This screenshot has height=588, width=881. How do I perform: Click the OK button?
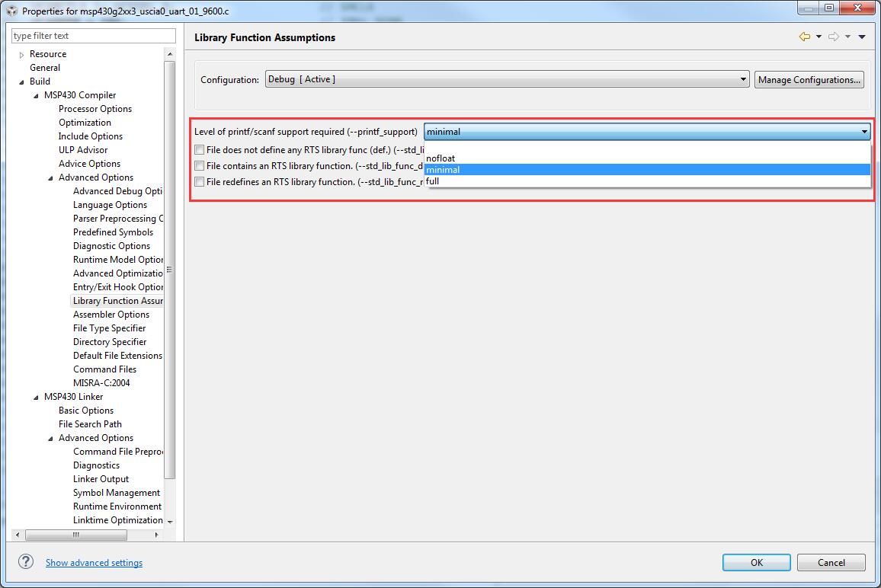756,562
